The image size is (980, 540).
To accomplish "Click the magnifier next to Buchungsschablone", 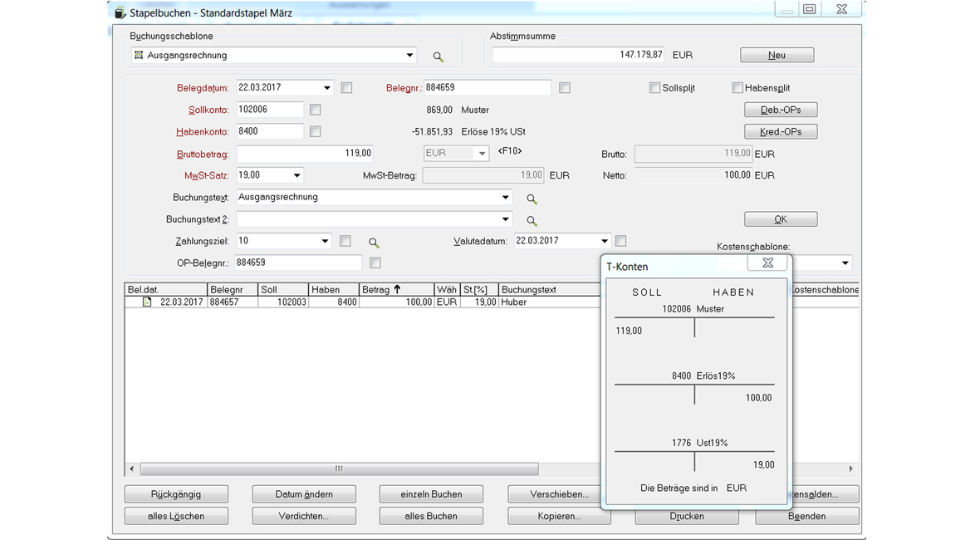I will point(438,56).
